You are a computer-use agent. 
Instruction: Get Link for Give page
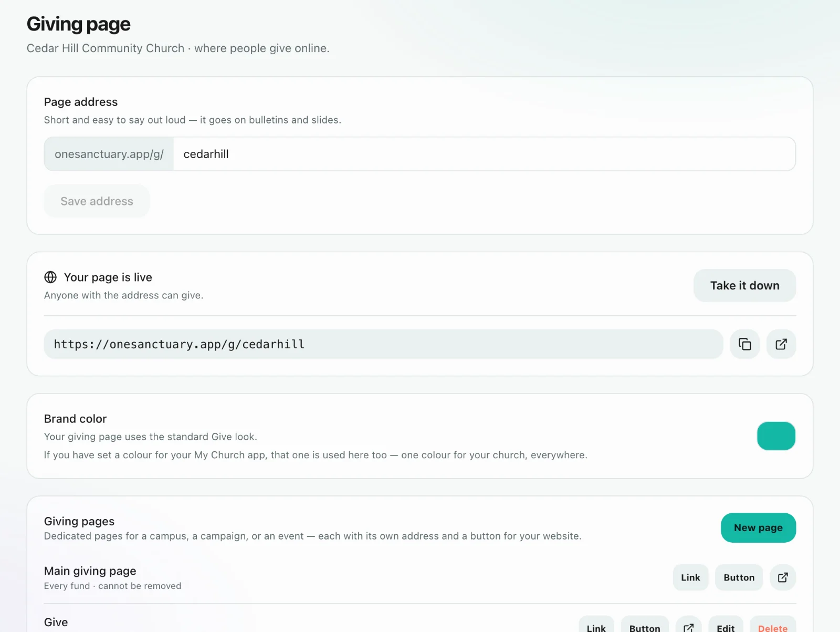click(x=596, y=625)
